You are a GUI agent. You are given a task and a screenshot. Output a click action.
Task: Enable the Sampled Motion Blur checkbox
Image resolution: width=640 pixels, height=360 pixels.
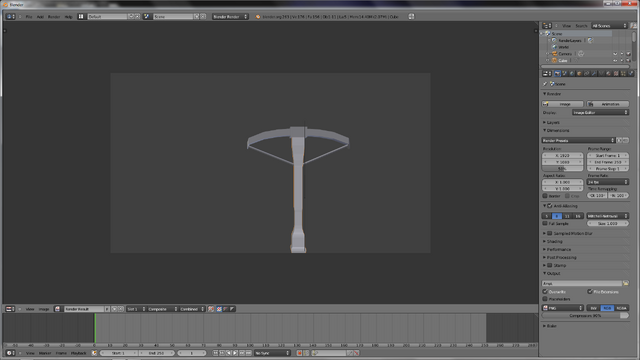[550, 233]
